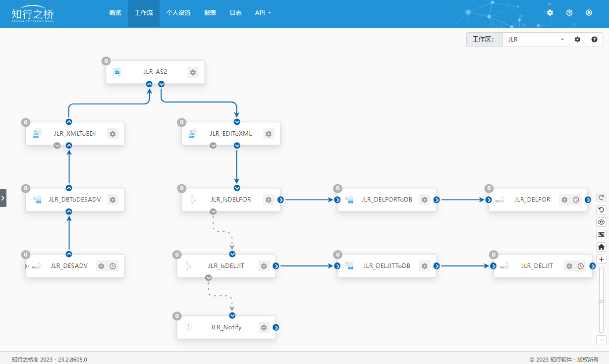Switch to the 报表 tab
Screen dimensions: 609x364
click(210, 13)
